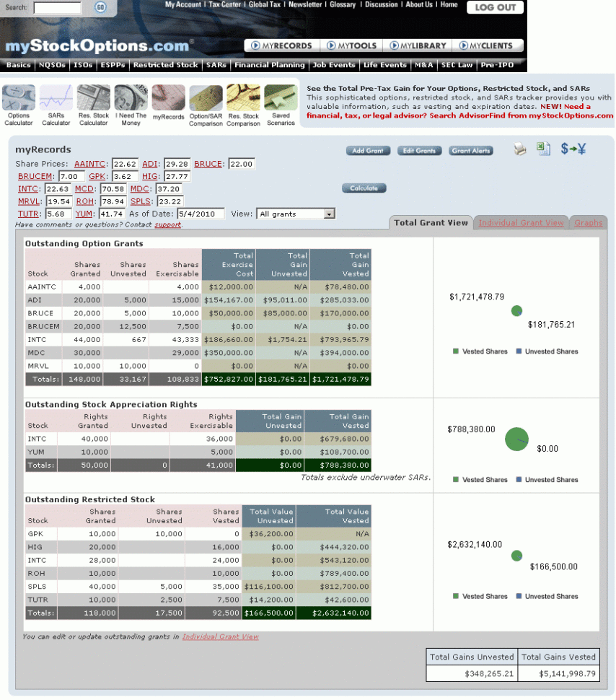Open the MYTOOLS menu
This screenshot has width=616, height=700.
click(x=351, y=45)
